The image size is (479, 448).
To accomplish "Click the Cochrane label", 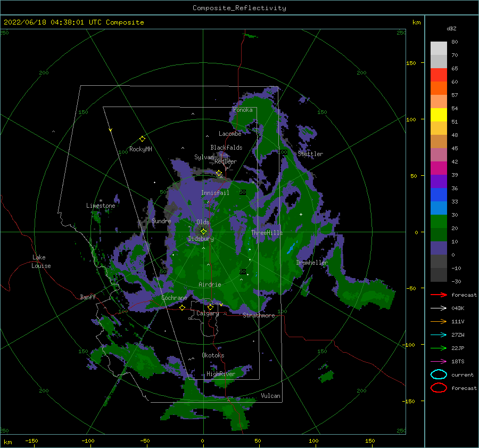I will point(174,298).
